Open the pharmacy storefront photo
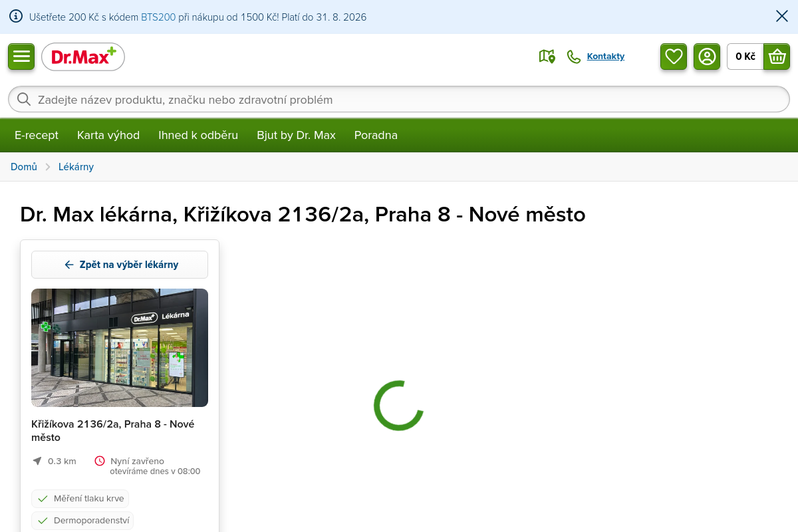Viewport: 798px width, 532px height. pos(120,348)
